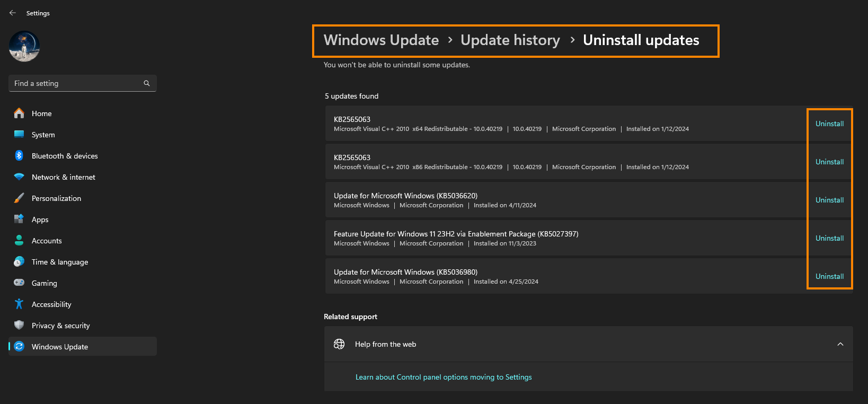Select Network & internet
Screen dimensions: 868x404
click(64, 177)
